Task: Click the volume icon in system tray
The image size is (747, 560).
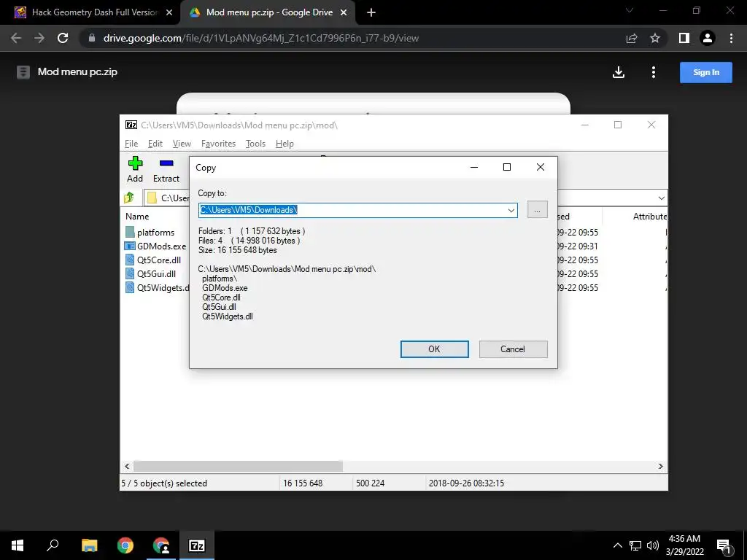Action: click(x=653, y=545)
